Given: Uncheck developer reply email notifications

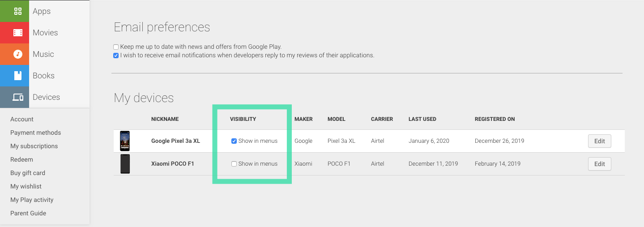Looking at the screenshot, I should (x=116, y=56).
